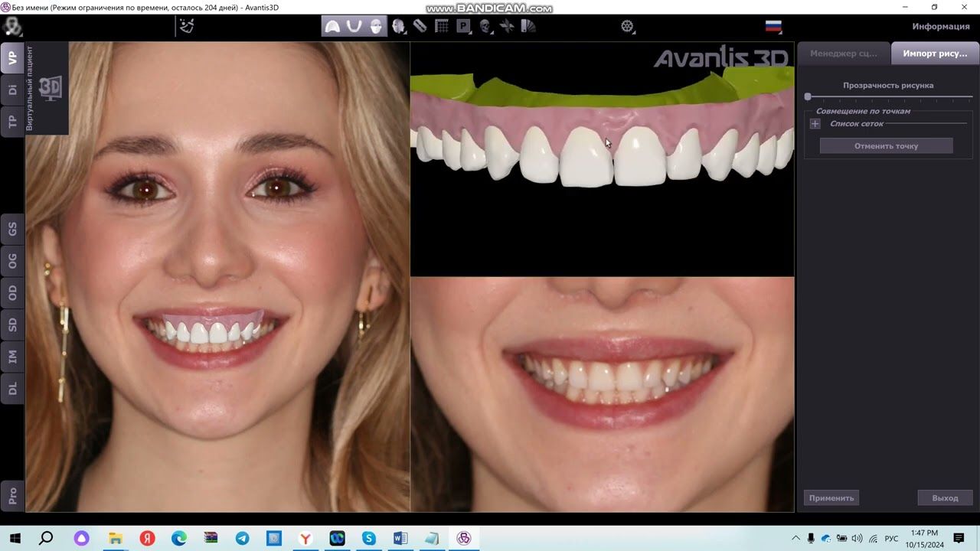
Task: Click the cleanup broom icon
Action: coord(186,26)
